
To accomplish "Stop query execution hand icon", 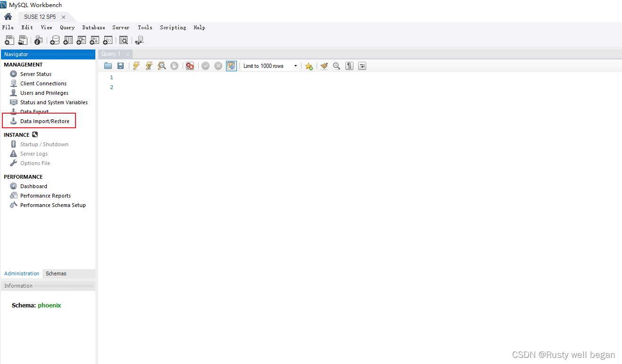I will 174,66.
